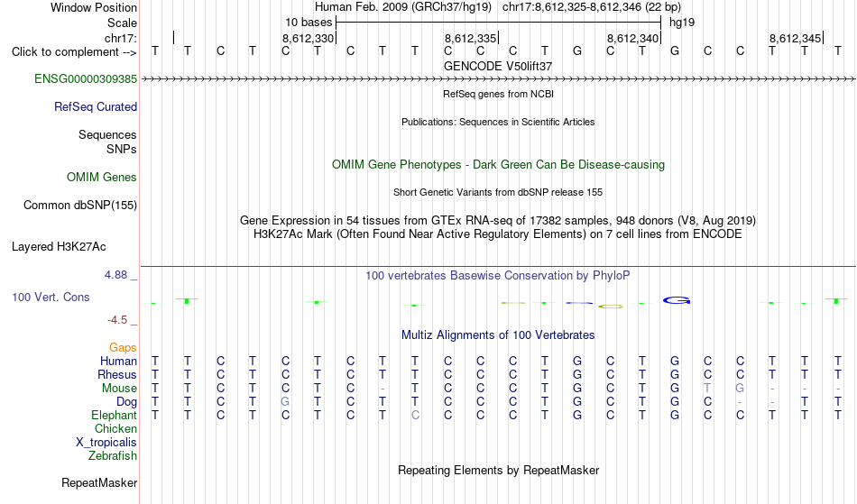The width and height of the screenshot is (857, 504).
Task: Click the gray C mismatch in Elephant row
Action: coord(415,416)
